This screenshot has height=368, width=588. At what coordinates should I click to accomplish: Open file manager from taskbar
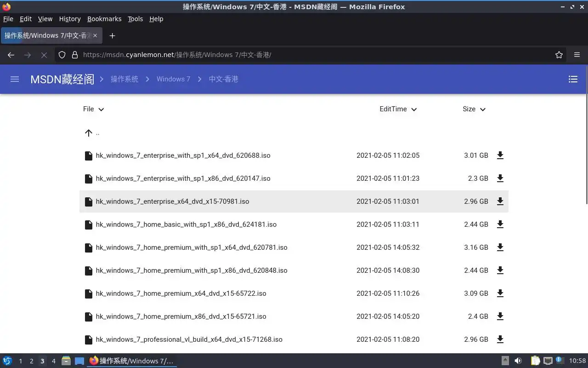[x=66, y=361]
